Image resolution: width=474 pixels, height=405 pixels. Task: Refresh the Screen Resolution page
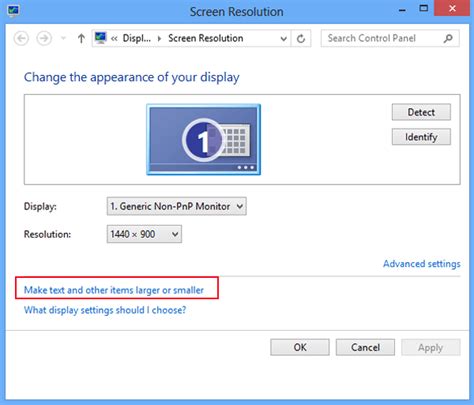coord(301,39)
